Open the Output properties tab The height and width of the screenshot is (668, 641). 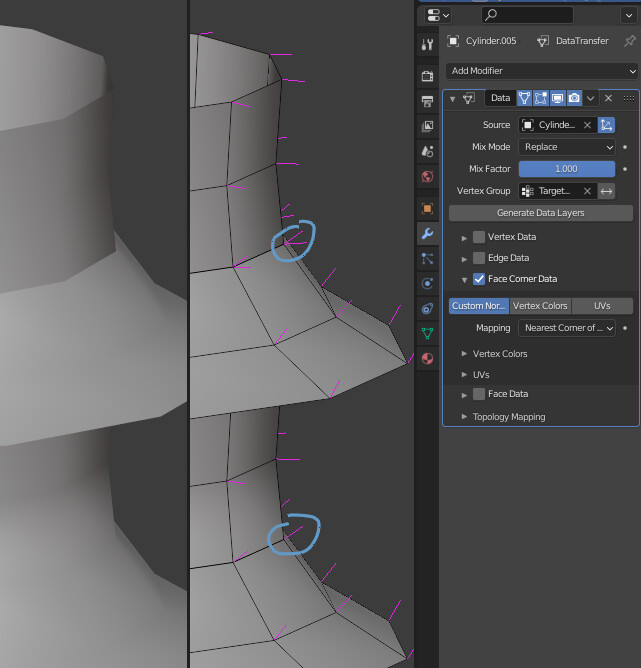tap(427, 101)
